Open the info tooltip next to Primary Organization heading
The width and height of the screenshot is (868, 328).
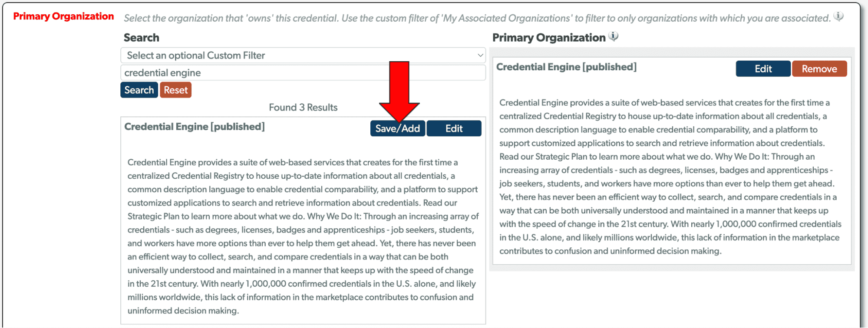point(613,37)
